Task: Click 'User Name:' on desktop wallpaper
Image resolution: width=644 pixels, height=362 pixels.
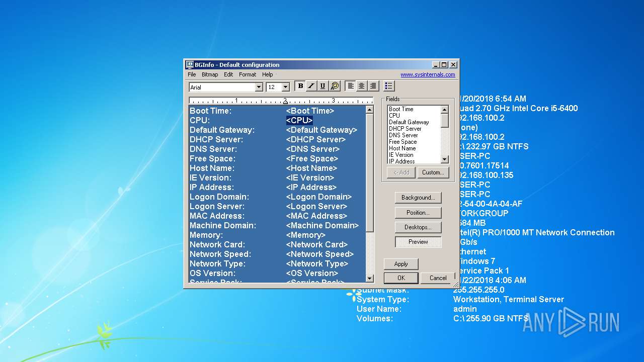Action: point(379,309)
